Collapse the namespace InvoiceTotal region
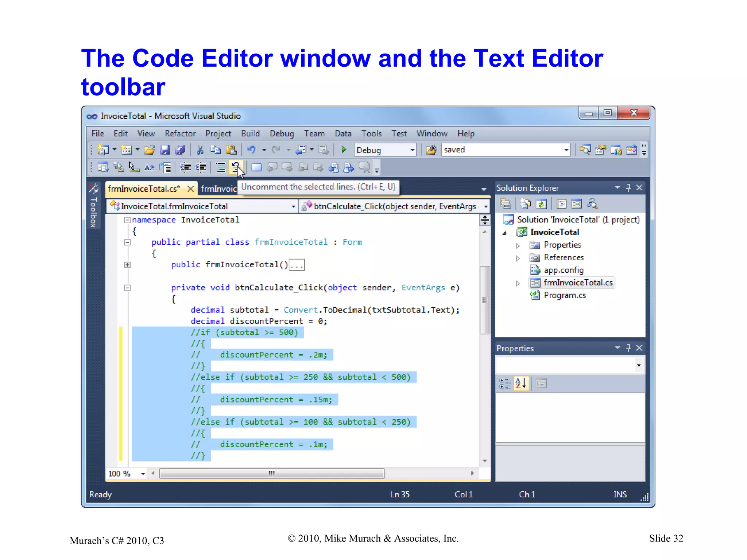 pos(127,220)
